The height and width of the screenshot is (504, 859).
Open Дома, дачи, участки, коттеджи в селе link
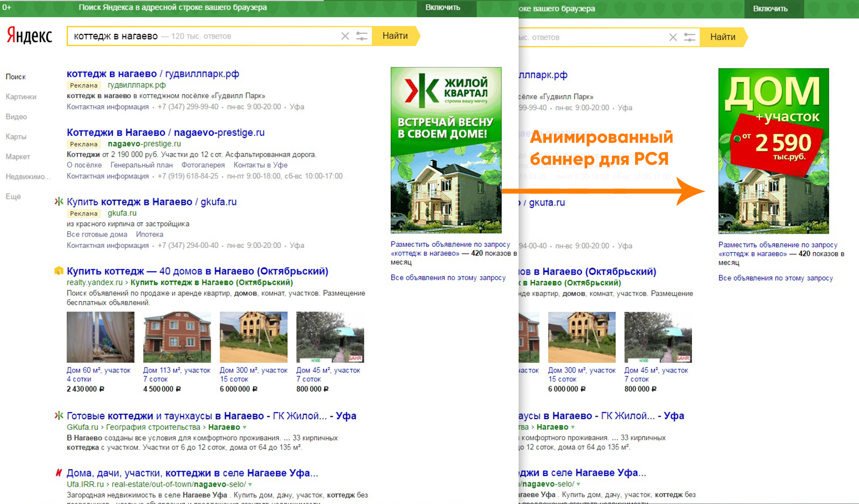coord(192,473)
